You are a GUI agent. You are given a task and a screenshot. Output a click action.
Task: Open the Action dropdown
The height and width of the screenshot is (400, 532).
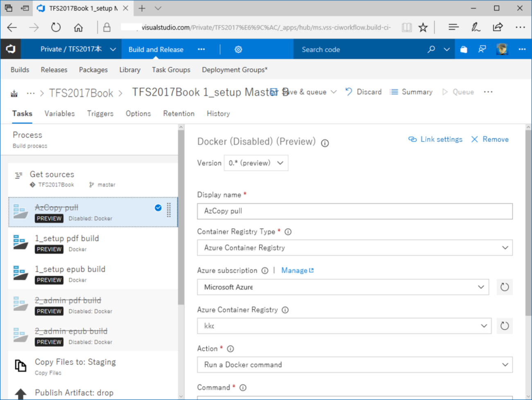(354, 365)
